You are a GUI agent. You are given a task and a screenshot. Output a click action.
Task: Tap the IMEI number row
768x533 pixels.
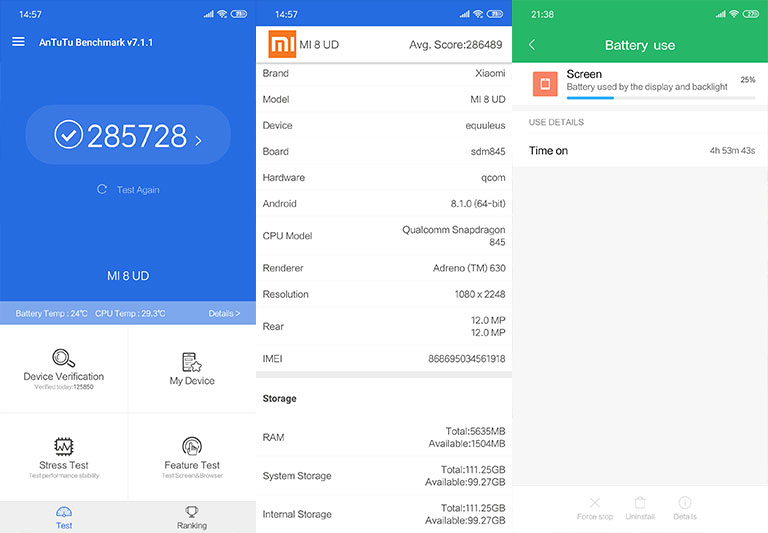coord(384,359)
